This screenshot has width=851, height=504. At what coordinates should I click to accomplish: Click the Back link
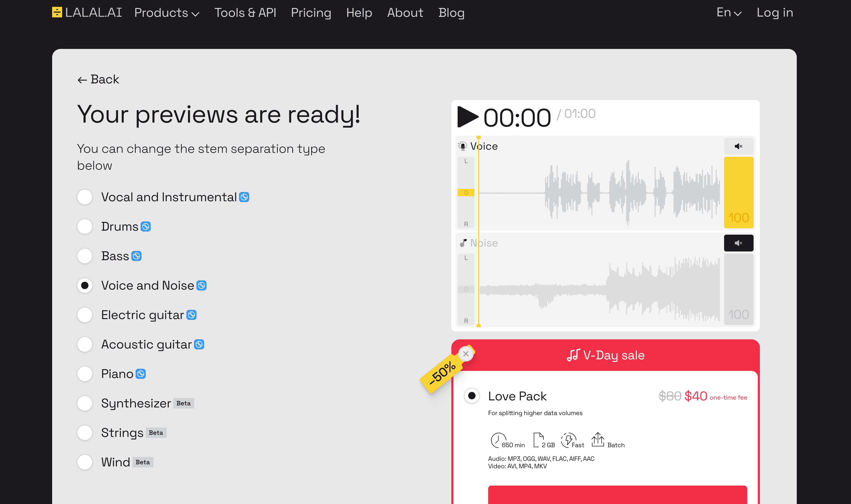(x=98, y=79)
